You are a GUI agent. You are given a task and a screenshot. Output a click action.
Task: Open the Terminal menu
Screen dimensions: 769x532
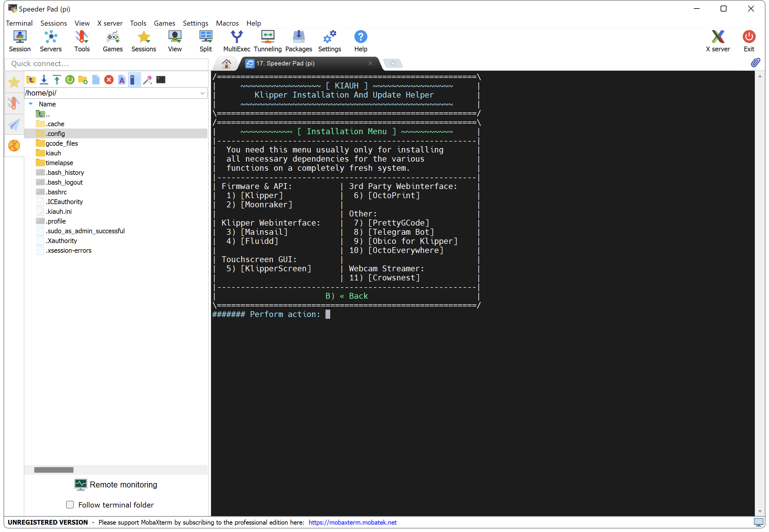tap(19, 23)
